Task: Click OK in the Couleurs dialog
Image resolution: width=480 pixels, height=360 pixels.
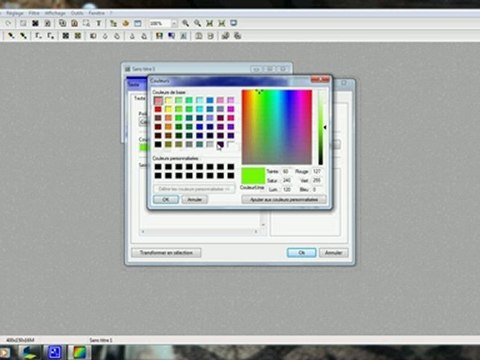Action: [x=166, y=199]
